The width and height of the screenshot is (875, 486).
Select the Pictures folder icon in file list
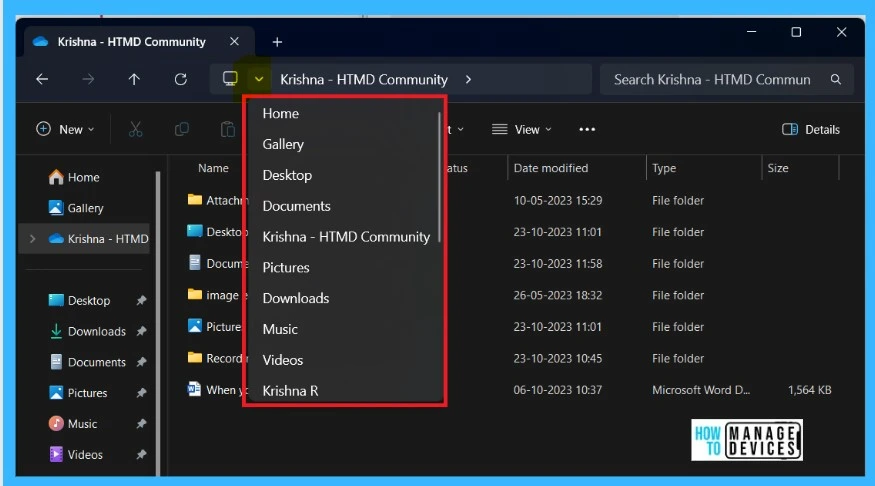[195, 325]
